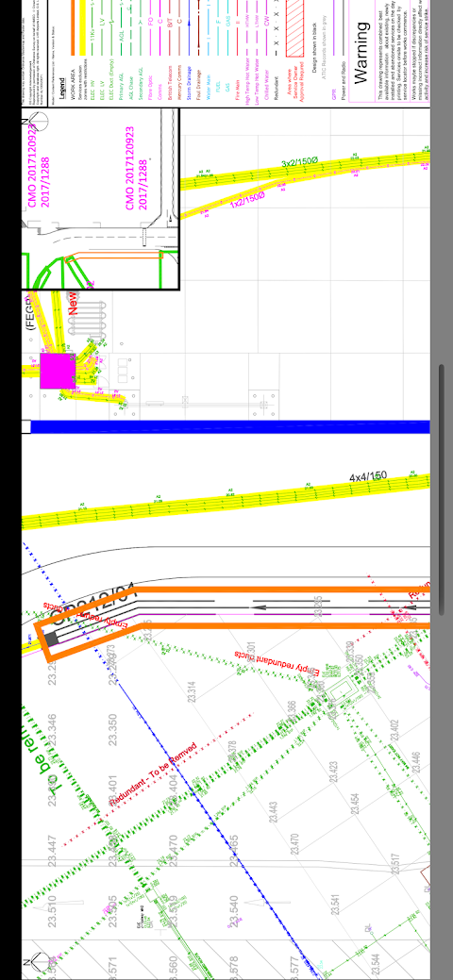Screen dimensions: 453x980
Task: Click the '4x4/150' duct label
Action: (x=368, y=477)
